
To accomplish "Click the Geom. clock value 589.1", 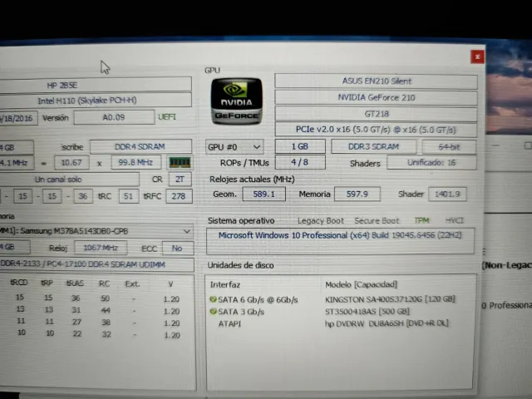I will [x=264, y=194].
